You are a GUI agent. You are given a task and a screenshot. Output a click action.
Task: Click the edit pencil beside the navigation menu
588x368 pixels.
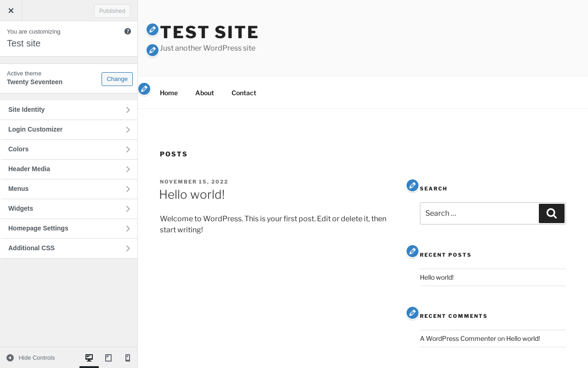(144, 89)
